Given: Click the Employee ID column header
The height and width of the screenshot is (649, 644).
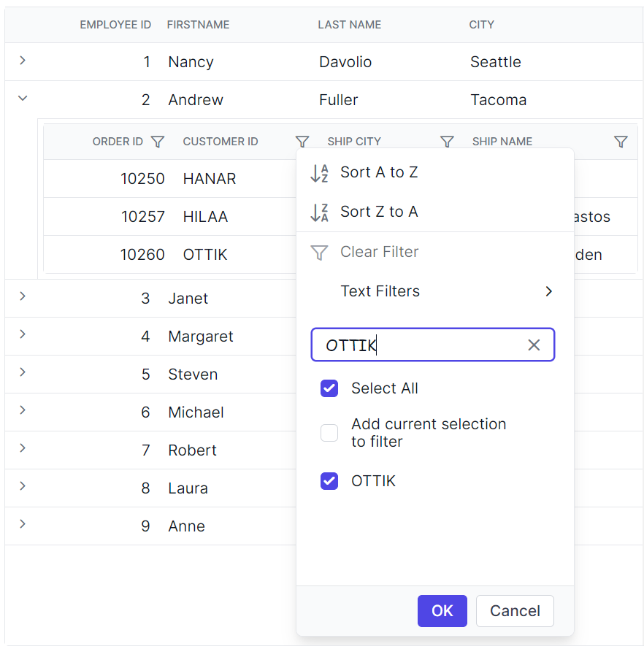Looking at the screenshot, I should point(115,25).
